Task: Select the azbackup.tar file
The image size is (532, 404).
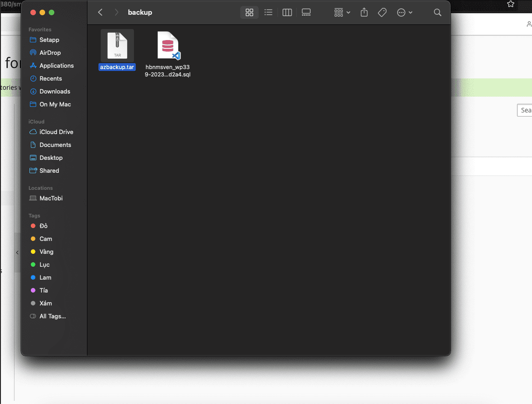Action: [x=117, y=46]
